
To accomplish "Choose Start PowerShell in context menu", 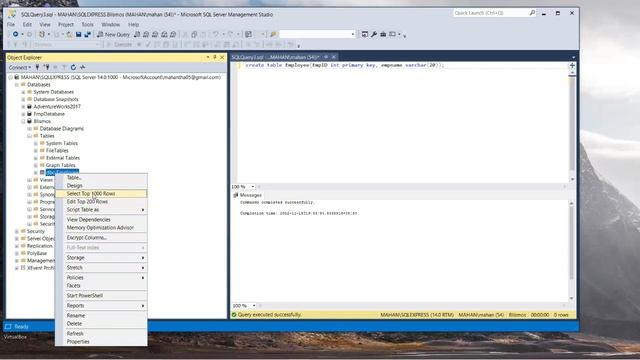I will click(x=101, y=296).
